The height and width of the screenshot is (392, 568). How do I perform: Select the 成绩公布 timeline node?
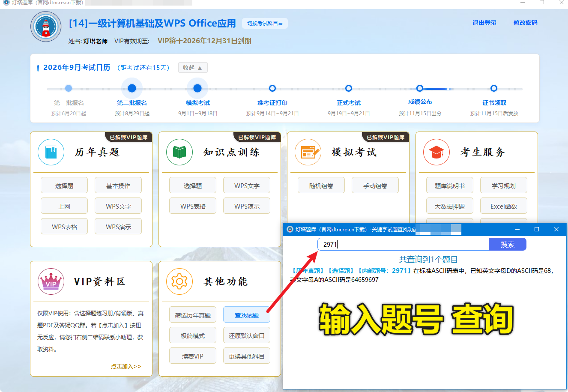(x=420, y=88)
